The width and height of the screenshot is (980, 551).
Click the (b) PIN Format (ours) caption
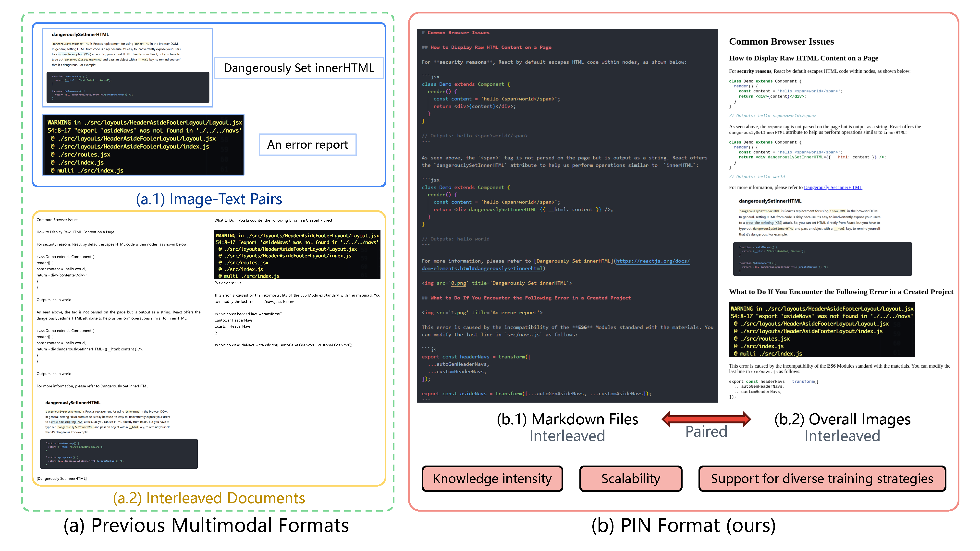point(683,526)
